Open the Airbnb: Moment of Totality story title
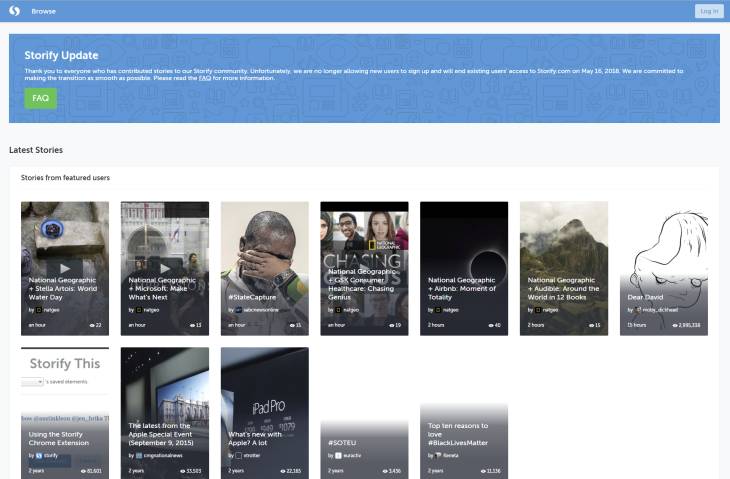 coord(462,289)
